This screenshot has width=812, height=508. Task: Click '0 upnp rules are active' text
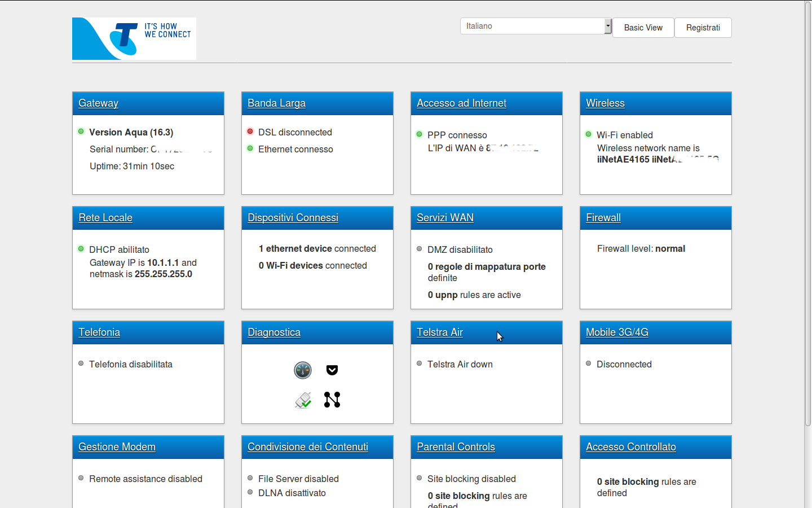(x=474, y=295)
